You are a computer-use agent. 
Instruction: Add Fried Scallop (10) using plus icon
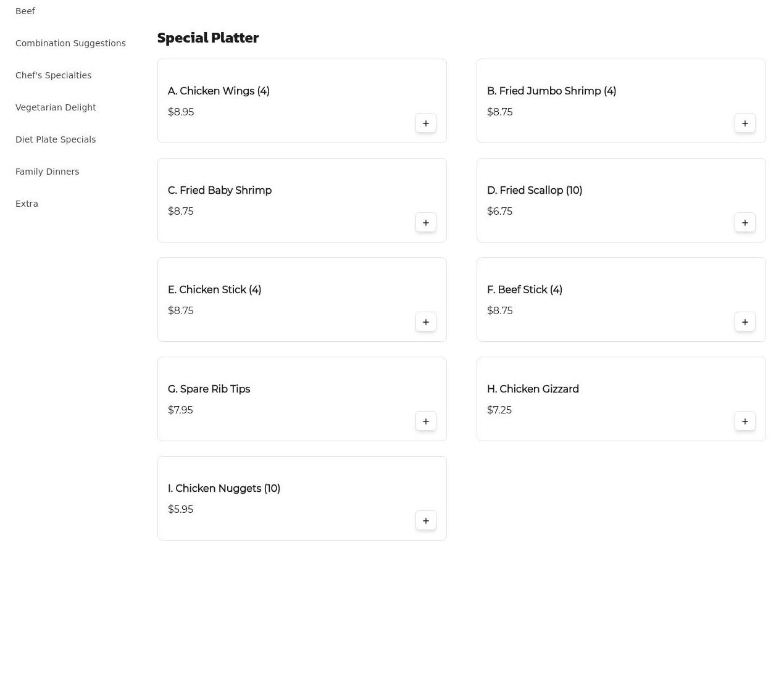point(744,222)
